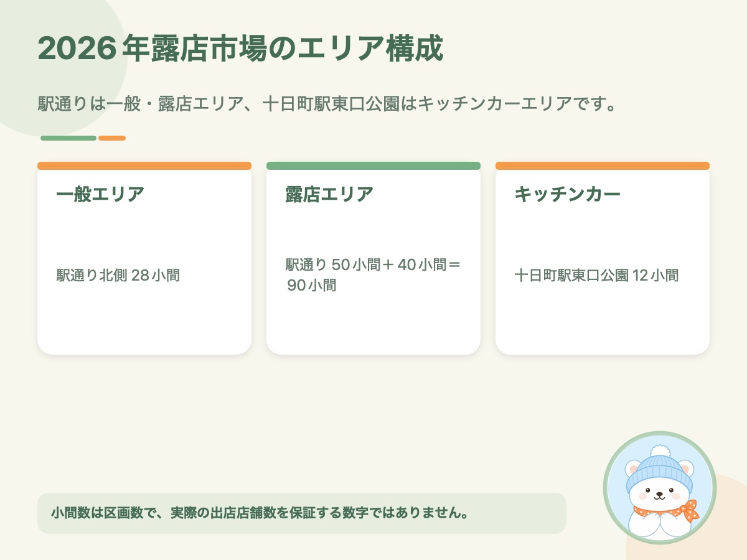The width and height of the screenshot is (747, 560).
Task: Click the 駅通り 50小間＋40小間＝90小間 text
Action: click(x=374, y=275)
